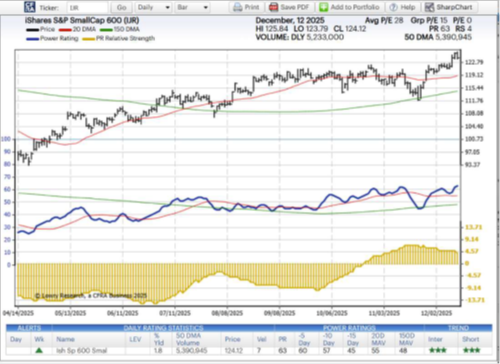This screenshot has height=364, width=500.
Task: Click Ish Sp 600 Smal row name
Action: pyautogui.click(x=82, y=350)
